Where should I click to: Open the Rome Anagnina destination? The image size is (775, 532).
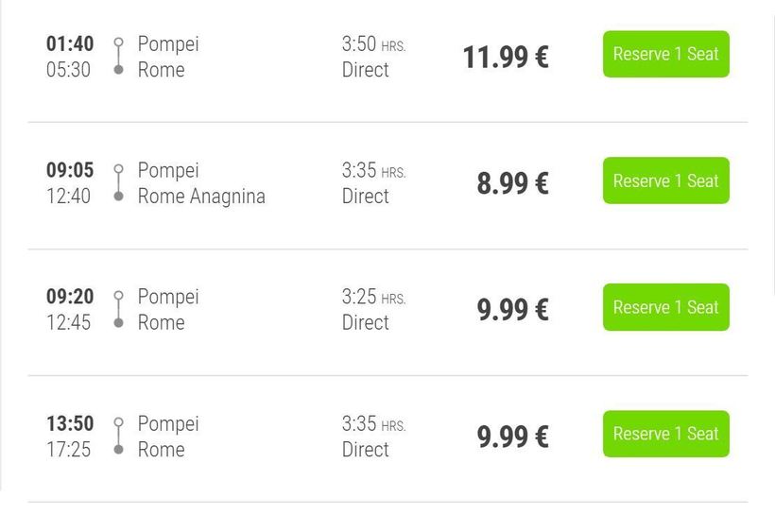[x=201, y=197]
